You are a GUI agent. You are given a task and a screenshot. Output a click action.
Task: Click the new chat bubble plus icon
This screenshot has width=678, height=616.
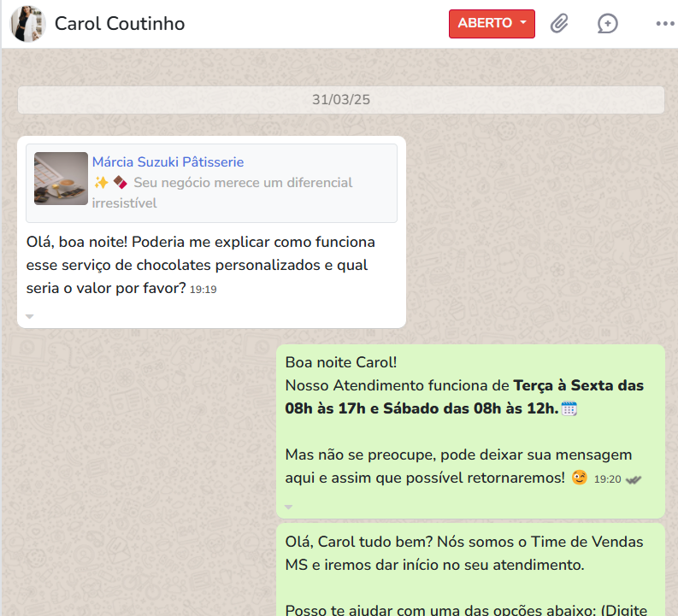click(608, 23)
